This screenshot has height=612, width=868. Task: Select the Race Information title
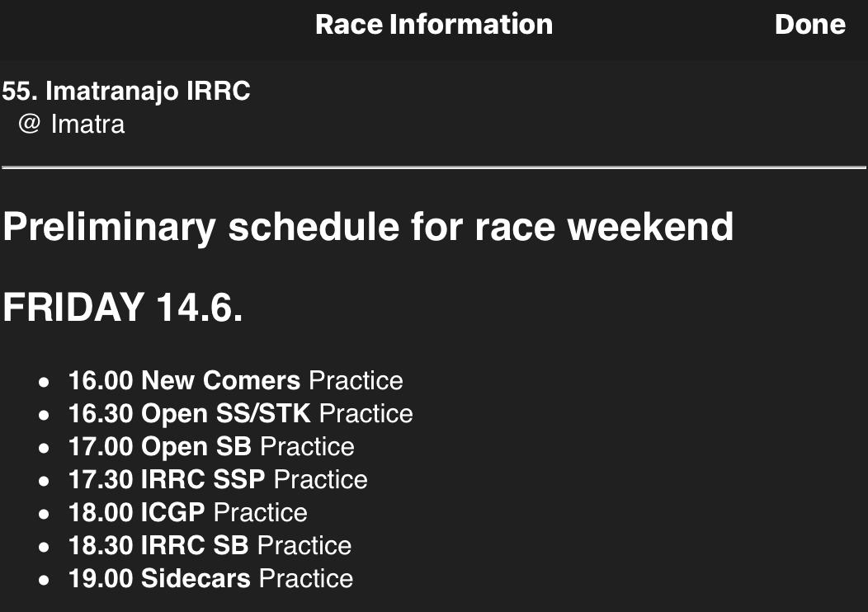[x=434, y=25]
